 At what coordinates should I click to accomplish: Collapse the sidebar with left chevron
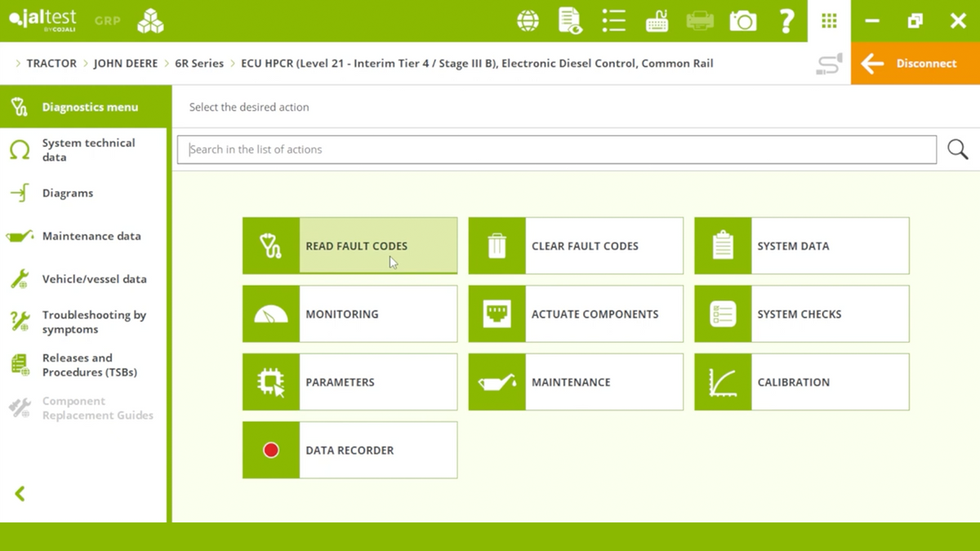[20, 494]
